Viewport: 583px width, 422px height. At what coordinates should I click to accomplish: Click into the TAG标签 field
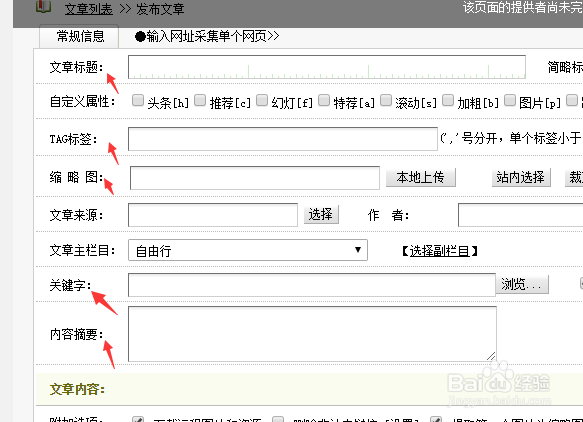pos(283,139)
